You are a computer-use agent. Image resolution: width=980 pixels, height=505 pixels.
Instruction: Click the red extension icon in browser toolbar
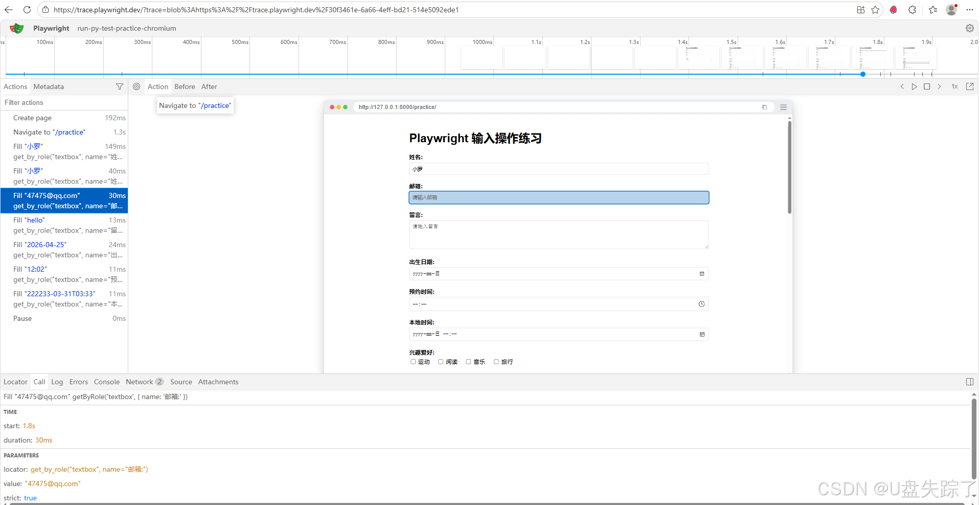click(x=894, y=10)
